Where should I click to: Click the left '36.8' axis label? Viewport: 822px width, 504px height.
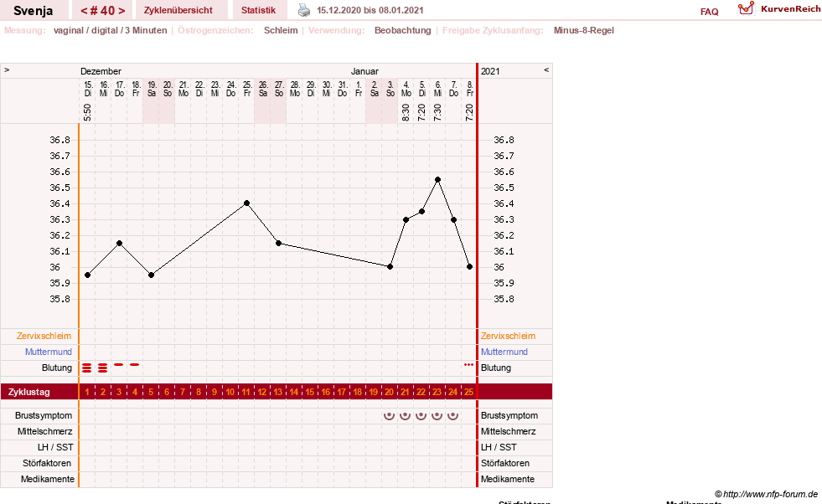pos(59,140)
